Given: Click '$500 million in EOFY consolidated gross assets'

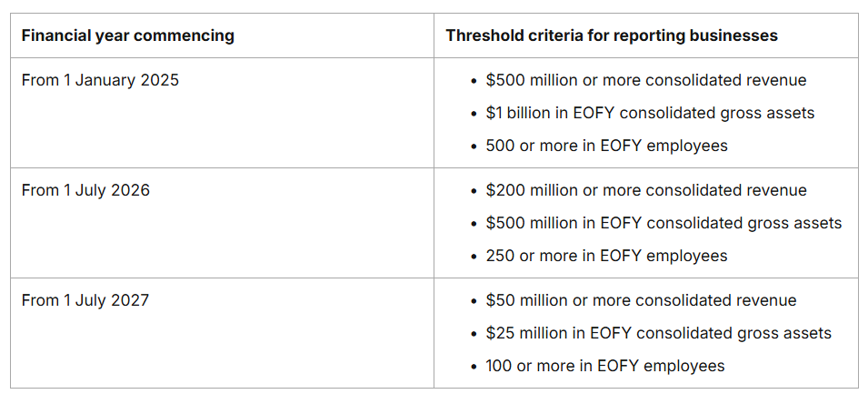Looking at the screenshot, I should point(663,223).
